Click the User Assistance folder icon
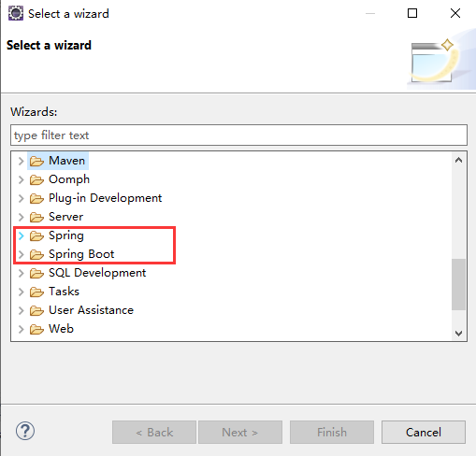The width and height of the screenshot is (476, 456). [x=36, y=311]
